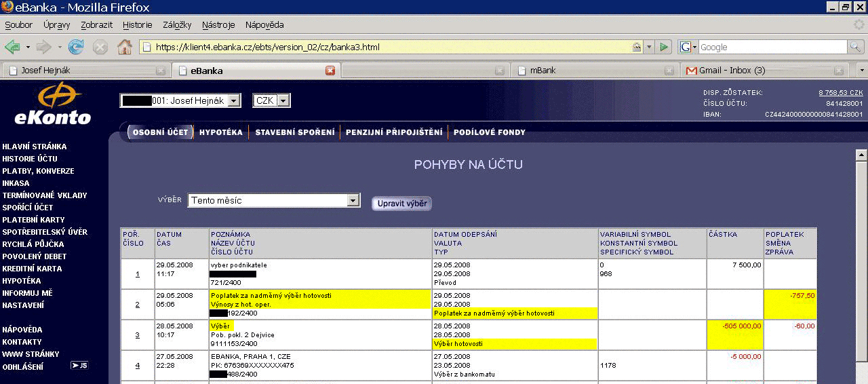Open the CZK currency dropdown
Viewport: 868px width, 384px height.
[x=283, y=100]
